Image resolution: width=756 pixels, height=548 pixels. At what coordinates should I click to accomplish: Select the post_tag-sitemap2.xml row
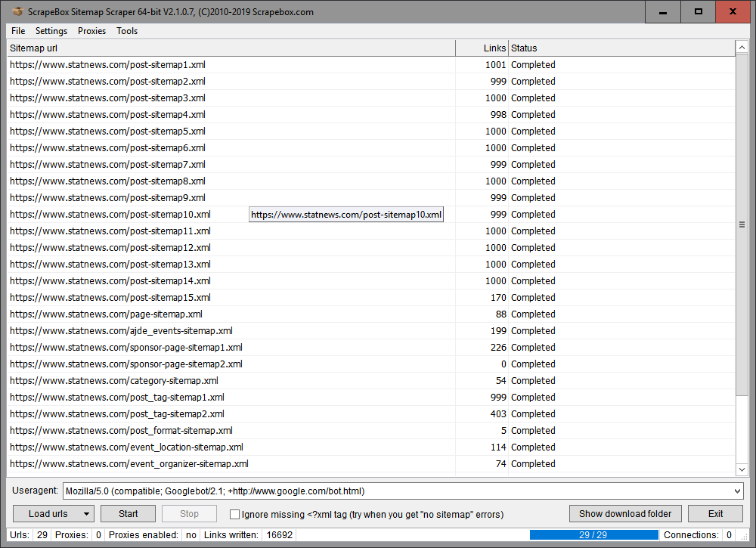pos(371,414)
